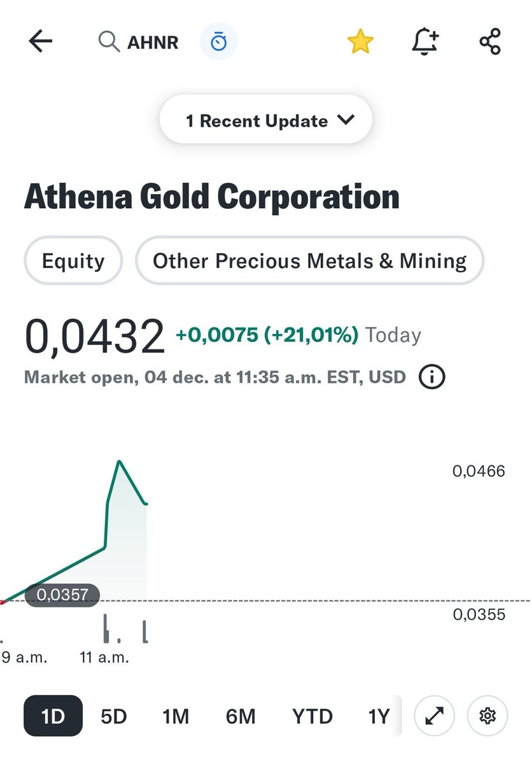Expand chart to fullscreen with arrows icon
Viewport: 532px width, 764px height.
434,716
